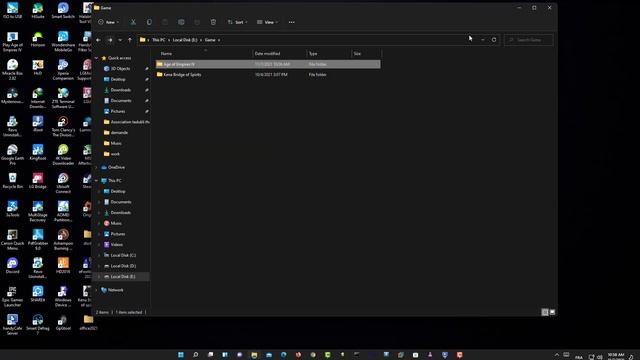
Task: Open the Ubisoft Connect desktop shortcut
Action: pyautogui.click(x=63, y=183)
